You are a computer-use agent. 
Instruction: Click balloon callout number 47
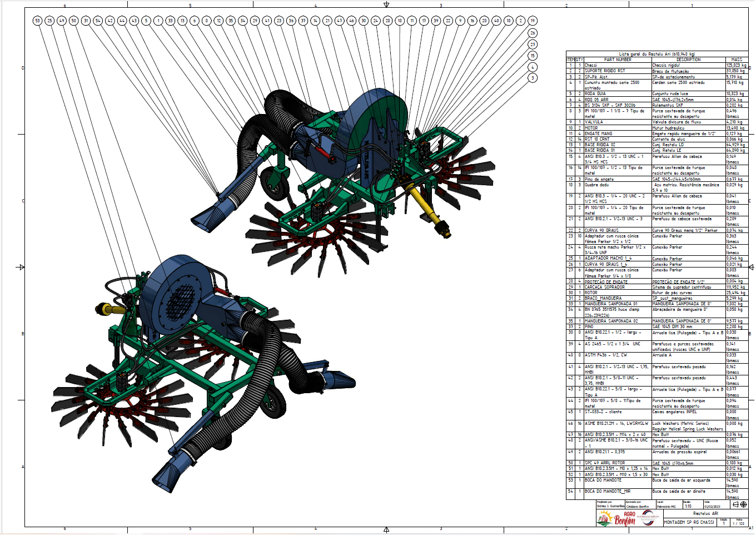tap(339, 21)
